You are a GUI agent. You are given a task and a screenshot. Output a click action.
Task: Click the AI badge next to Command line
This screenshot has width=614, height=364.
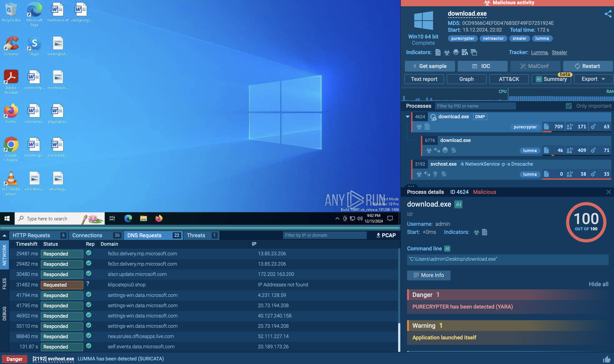click(x=447, y=248)
